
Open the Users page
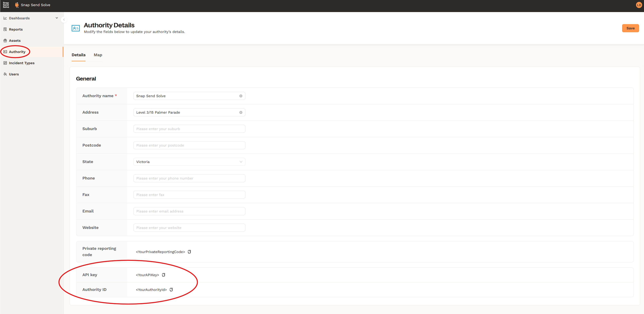point(14,74)
